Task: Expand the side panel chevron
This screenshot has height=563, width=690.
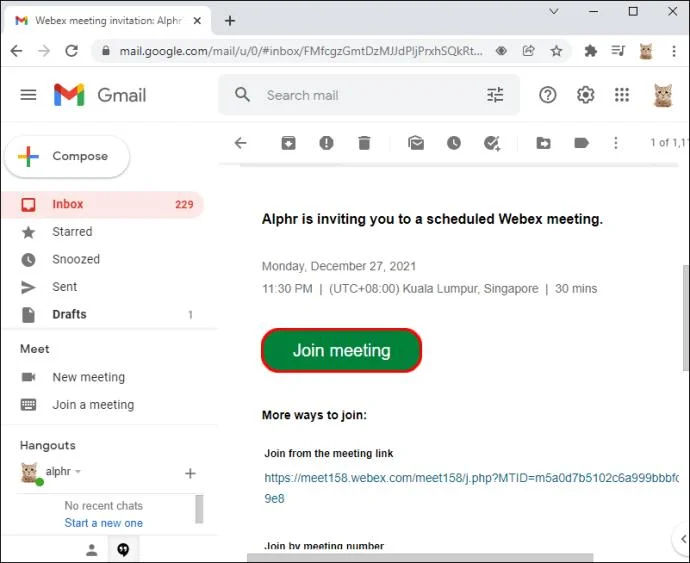Action: 683,539
